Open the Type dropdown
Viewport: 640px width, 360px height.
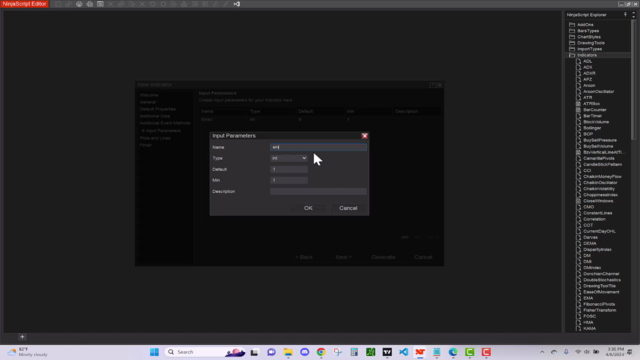289,158
